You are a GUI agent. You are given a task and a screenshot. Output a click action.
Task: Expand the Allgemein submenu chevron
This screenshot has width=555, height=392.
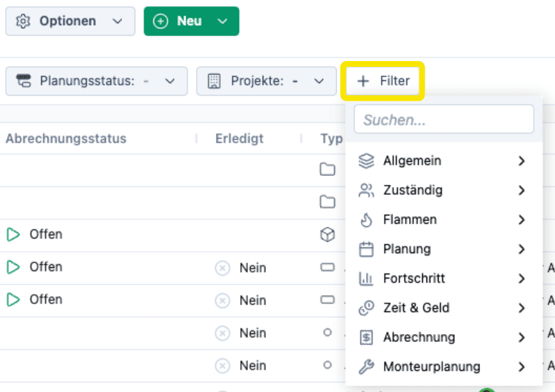coord(522,161)
